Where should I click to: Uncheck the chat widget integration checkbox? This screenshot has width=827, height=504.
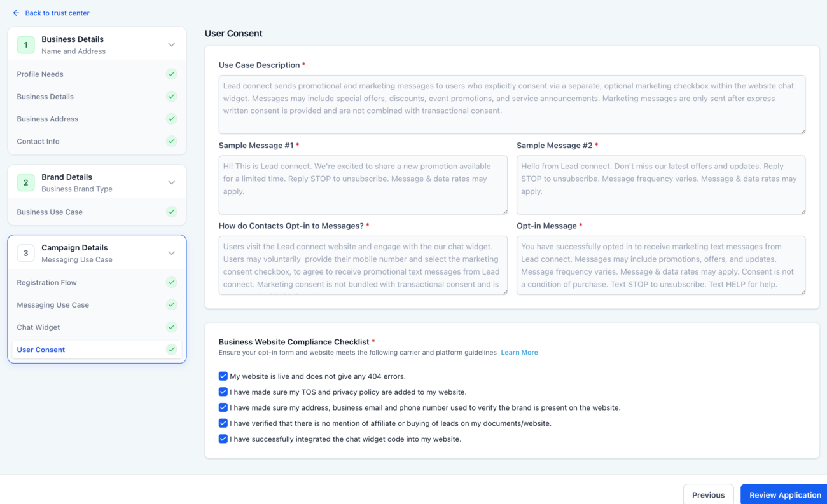pos(223,439)
